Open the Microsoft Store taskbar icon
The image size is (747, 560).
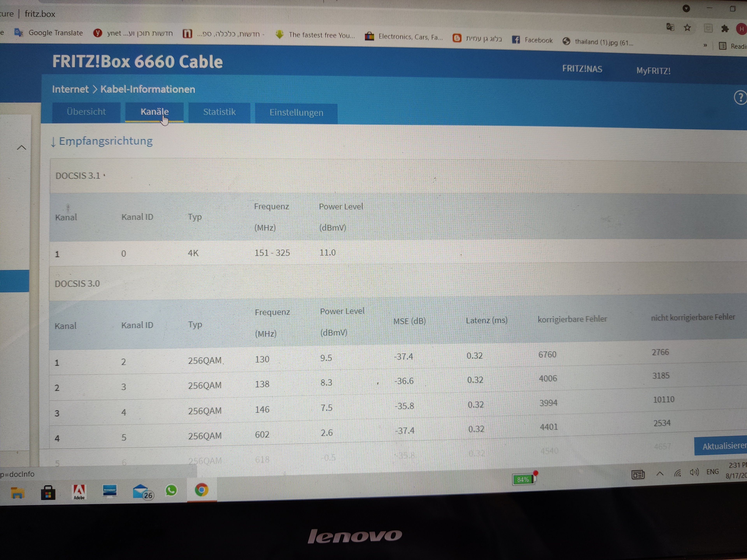48,493
